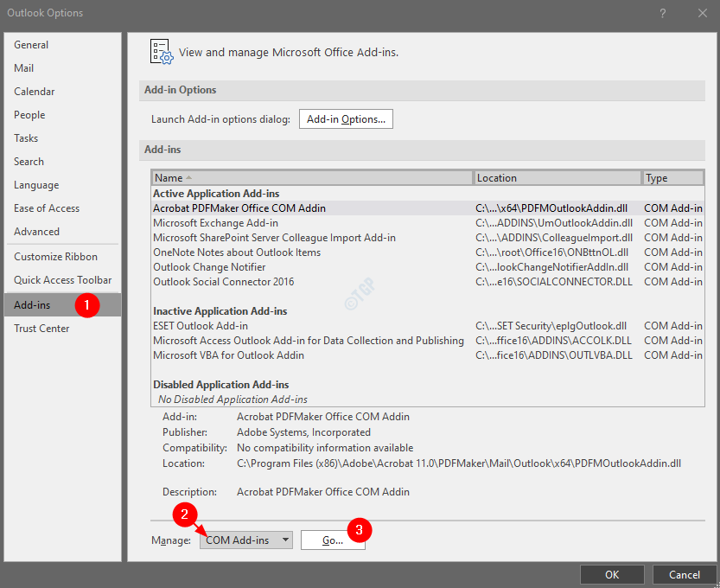Choose Microsoft VBA for Outlook Addin
Screen dimensions: 720x588
coord(228,355)
